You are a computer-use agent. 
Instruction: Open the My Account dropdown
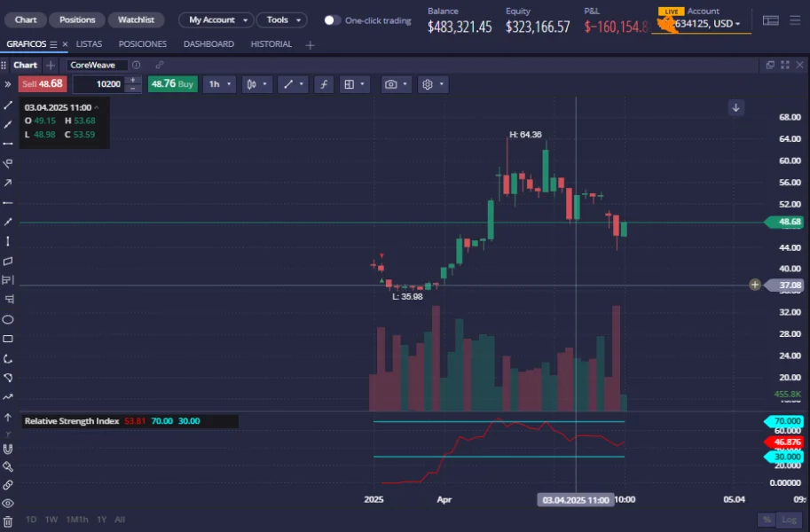(216, 20)
